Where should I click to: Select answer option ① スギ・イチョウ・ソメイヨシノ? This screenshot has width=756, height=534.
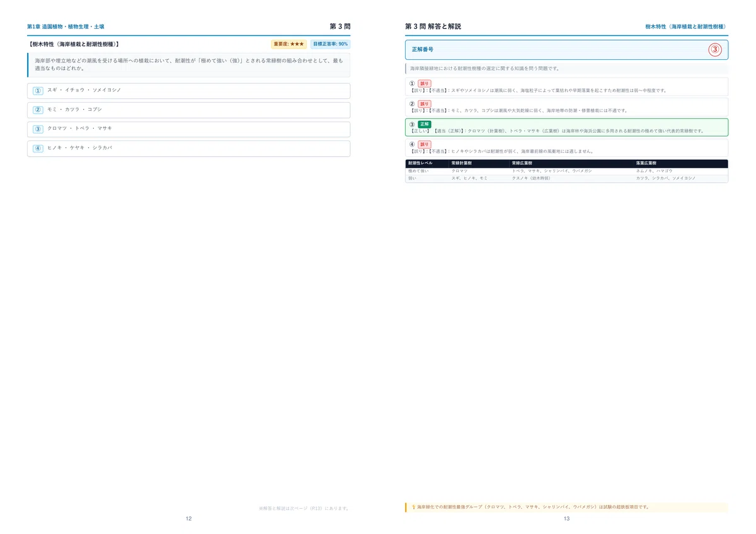pyautogui.click(x=188, y=91)
